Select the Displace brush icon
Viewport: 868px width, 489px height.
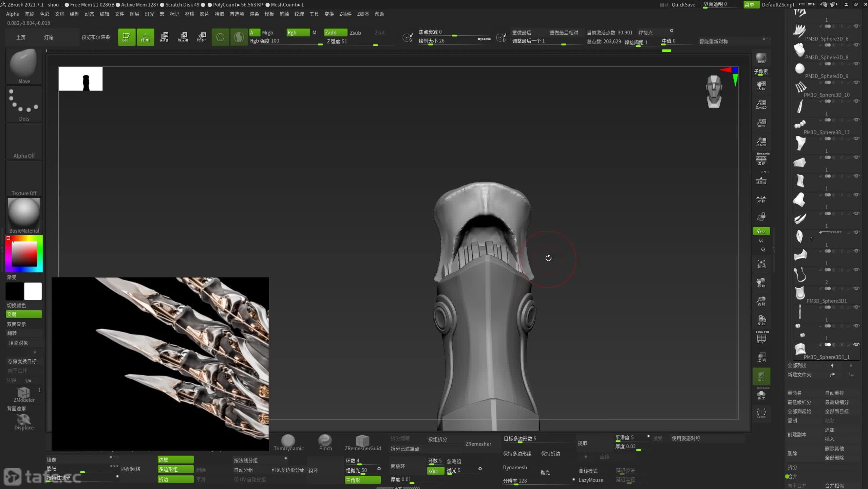pyautogui.click(x=24, y=422)
